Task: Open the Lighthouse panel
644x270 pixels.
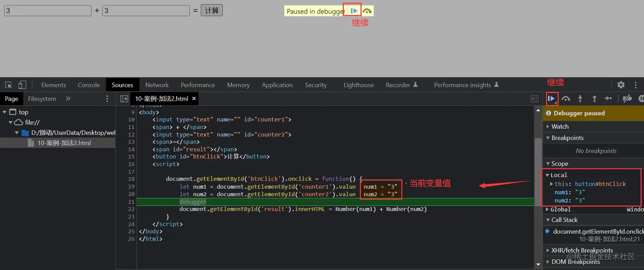Action: pos(359,85)
